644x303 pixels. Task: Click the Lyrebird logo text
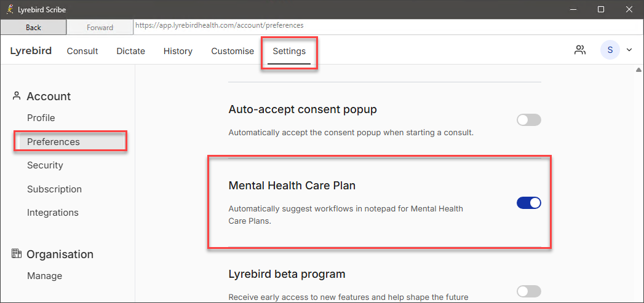(x=31, y=51)
